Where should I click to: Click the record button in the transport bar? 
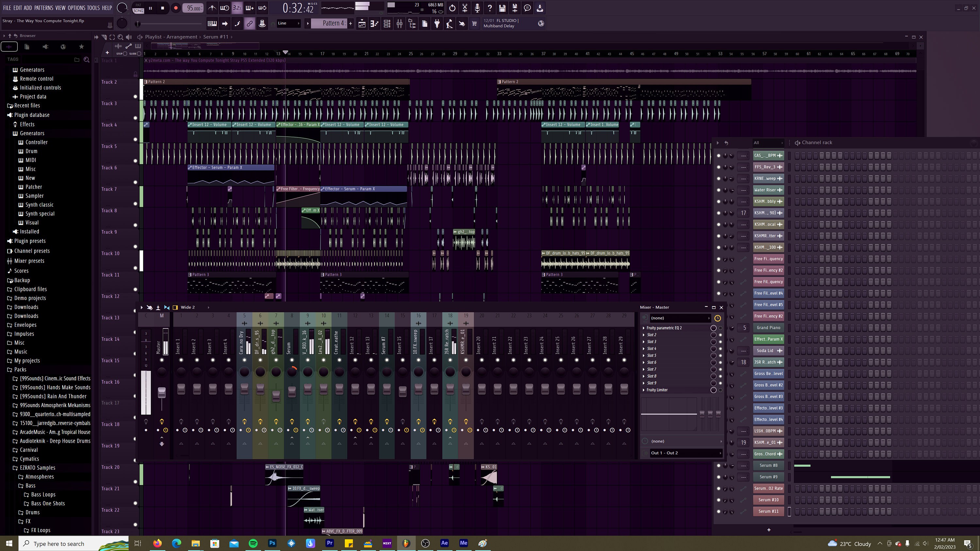[x=175, y=8]
